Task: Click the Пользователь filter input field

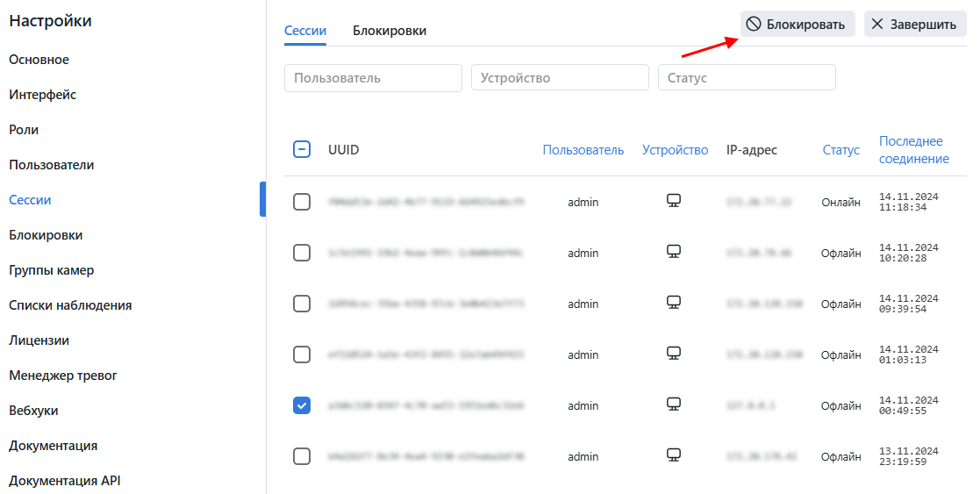Action: pos(373,78)
